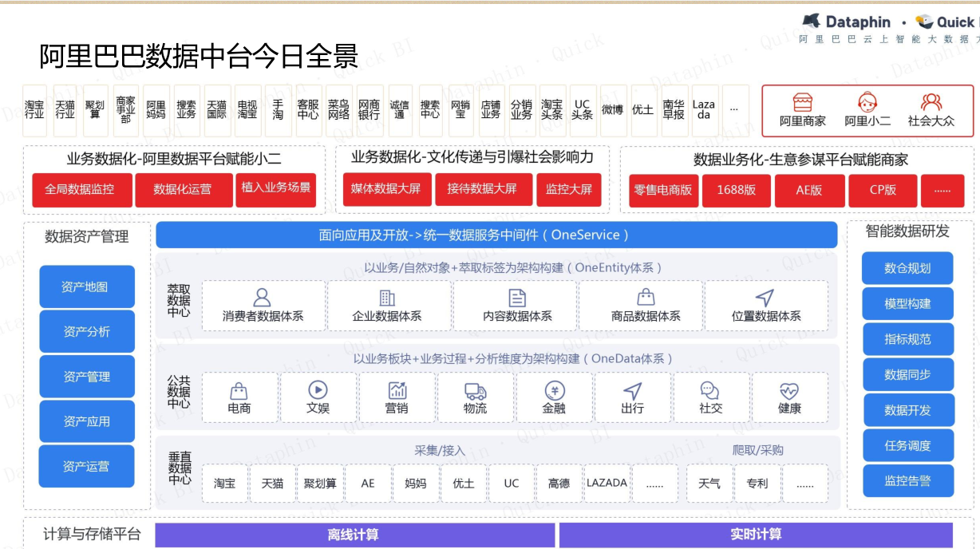The image size is (980, 549).
Task: Click the 离线计算 purple bar
Action: [x=354, y=535]
